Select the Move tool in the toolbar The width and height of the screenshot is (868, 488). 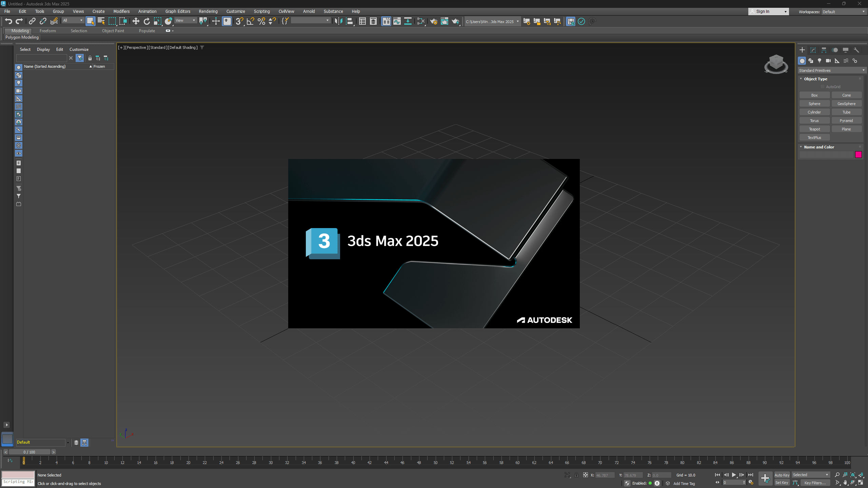[x=136, y=21]
